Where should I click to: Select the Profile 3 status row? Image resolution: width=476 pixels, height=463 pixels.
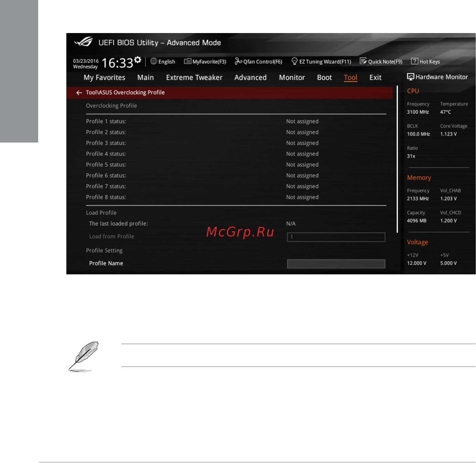236,143
